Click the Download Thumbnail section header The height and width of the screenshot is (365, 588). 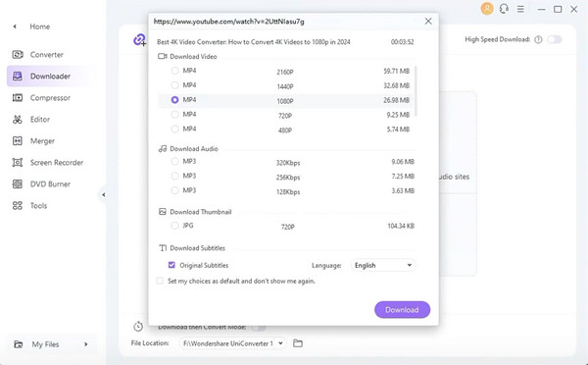201,212
